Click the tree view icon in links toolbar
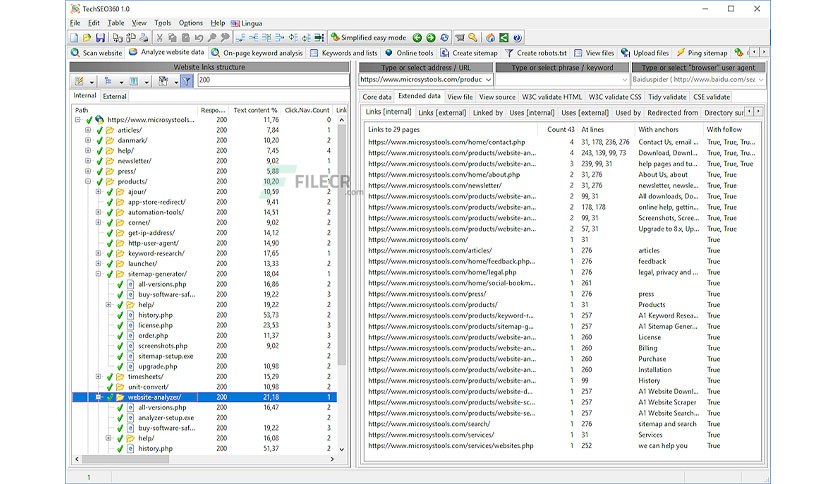 click(x=108, y=81)
